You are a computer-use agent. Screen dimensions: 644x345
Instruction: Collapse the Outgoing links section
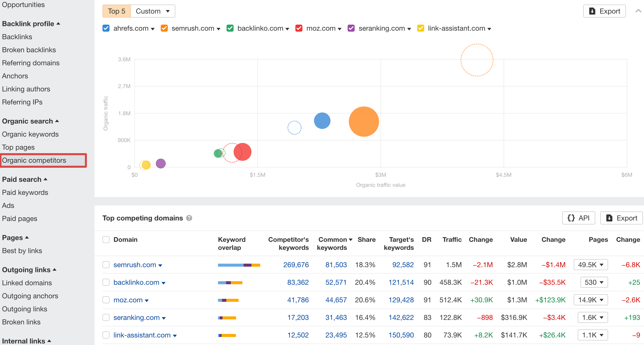tap(29, 270)
